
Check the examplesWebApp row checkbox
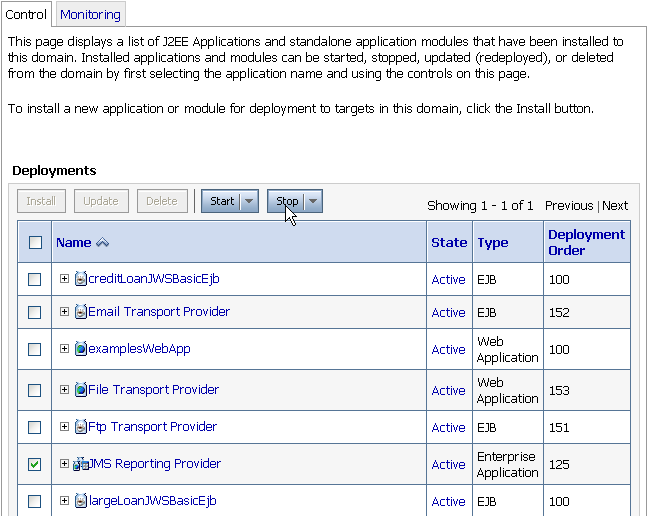click(x=34, y=349)
